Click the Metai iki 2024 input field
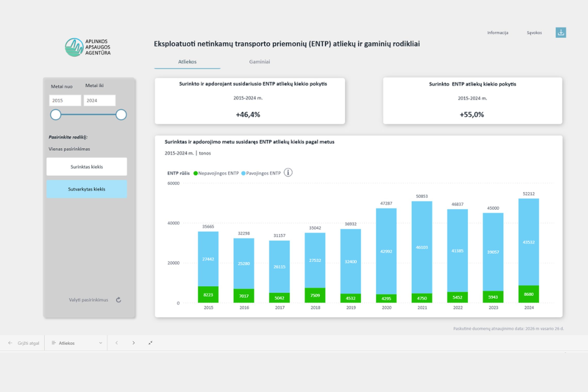Image resolution: width=588 pixels, height=392 pixels. tap(100, 100)
